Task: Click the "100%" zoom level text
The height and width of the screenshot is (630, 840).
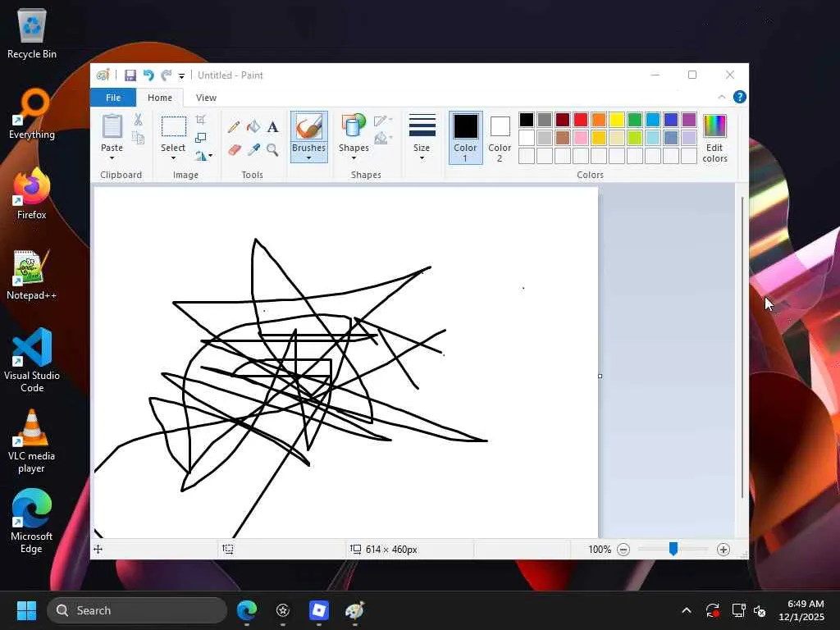Action: [x=600, y=550]
